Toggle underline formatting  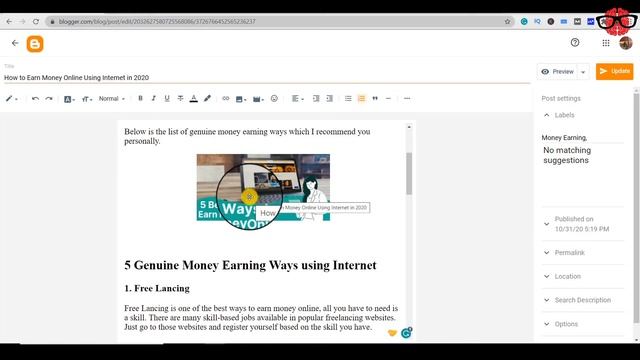coord(167,98)
